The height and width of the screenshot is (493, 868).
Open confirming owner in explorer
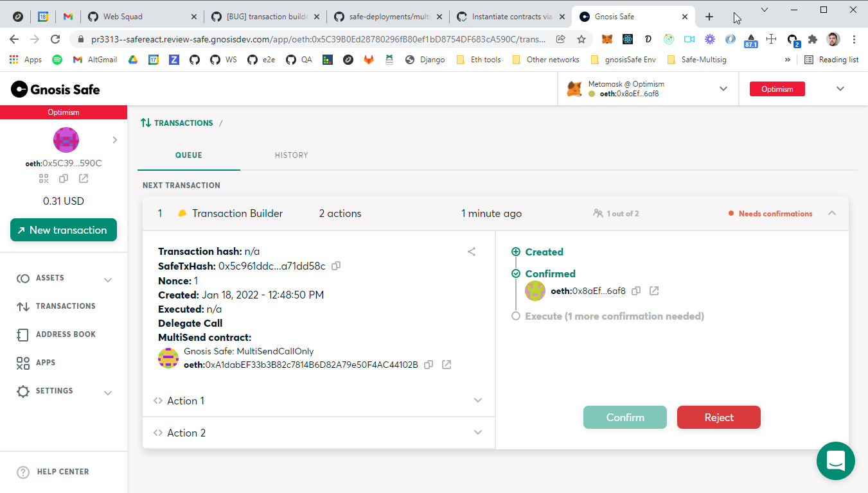(x=654, y=291)
